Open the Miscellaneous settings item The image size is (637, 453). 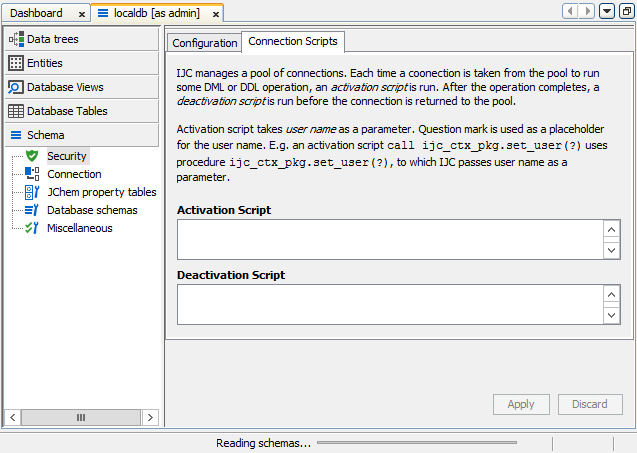79,228
